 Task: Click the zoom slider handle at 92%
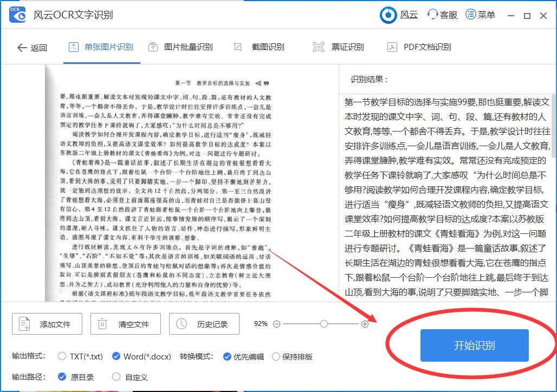[x=323, y=323]
